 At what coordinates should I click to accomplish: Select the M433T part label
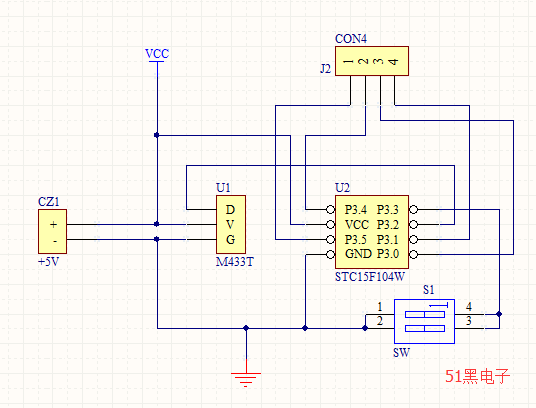(x=234, y=262)
